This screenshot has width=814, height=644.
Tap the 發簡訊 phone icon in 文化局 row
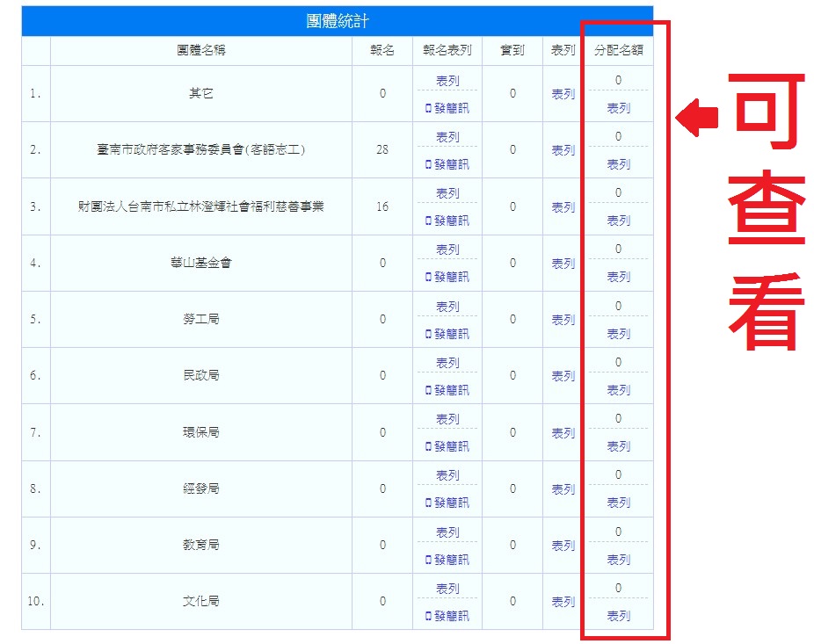[x=428, y=616]
